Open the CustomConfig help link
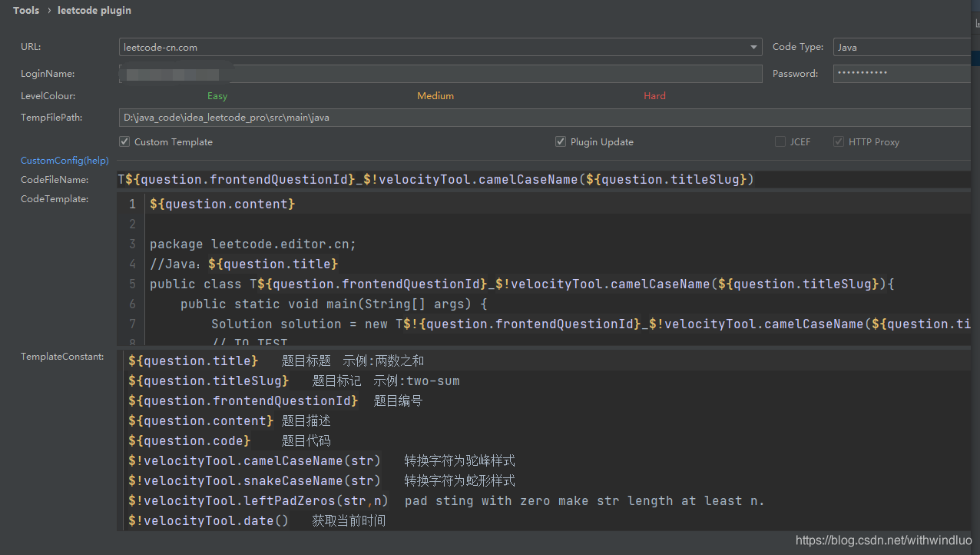The height and width of the screenshot is (555, 980). pyautogui.click(x=65, y=160)
